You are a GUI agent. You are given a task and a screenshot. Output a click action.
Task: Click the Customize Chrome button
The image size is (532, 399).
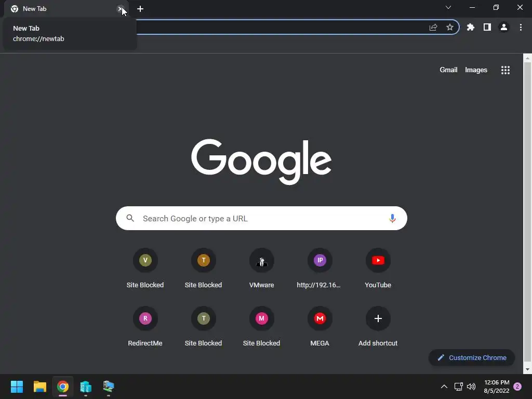point(472,357)
